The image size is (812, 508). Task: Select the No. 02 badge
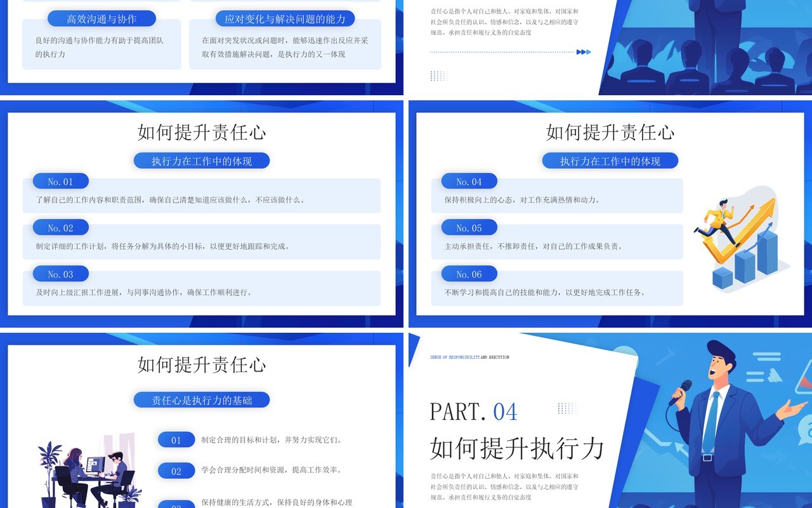click(x=60, y=228)
